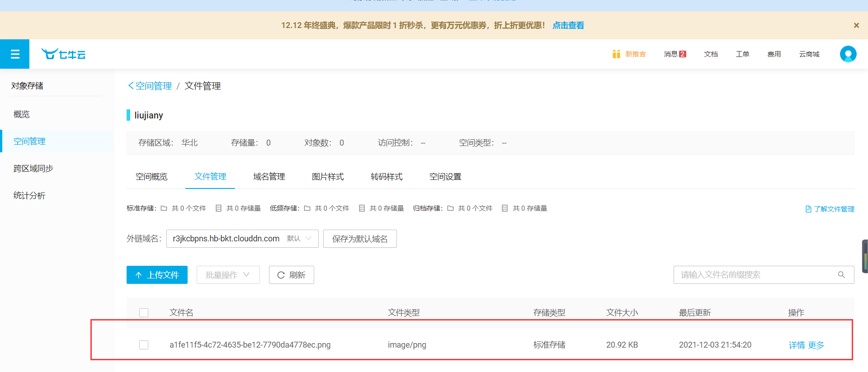This screenshot has width=868, height=372.
Task: Click the file name a1fe11f5-4c72-4635-be12-7790da4778ec.png
Action: pyautogui.click(x=250, y=345)
